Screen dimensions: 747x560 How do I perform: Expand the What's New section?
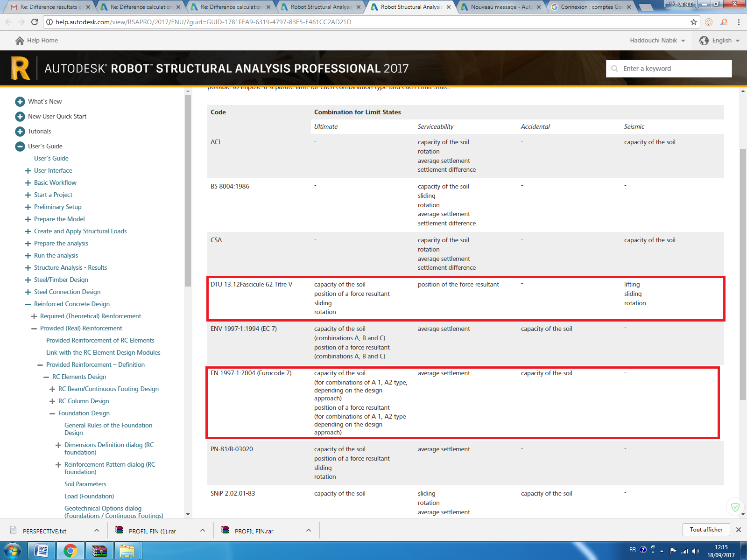pos(20,101)
